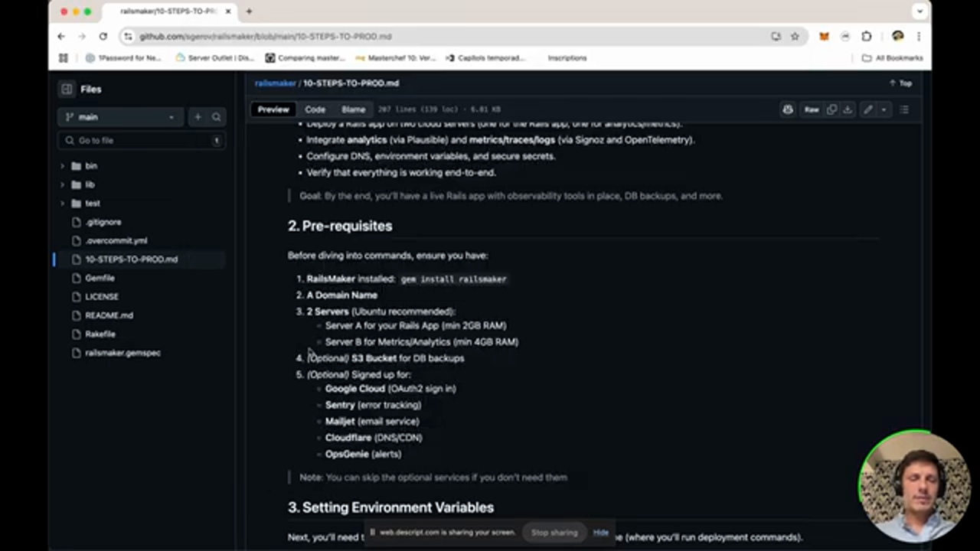Screen dimensions: 980x551
Task: Click the presenter webcam bubble
Action: [x=915, y=487]
